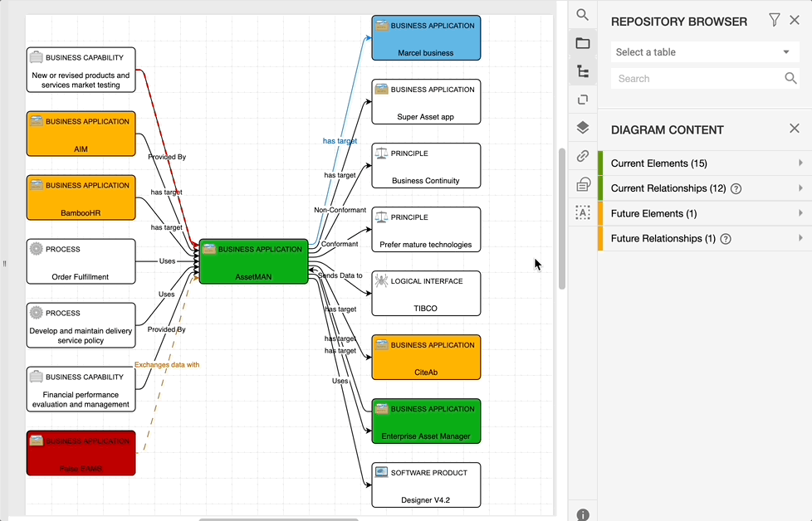
Task: Select the AssetMAN business application node
Action: click(x=254, y=262)
